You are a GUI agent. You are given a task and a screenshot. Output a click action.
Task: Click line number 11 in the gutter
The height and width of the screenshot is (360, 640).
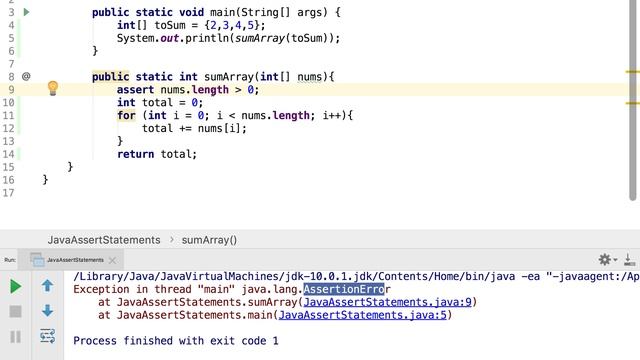pos(9,116)
